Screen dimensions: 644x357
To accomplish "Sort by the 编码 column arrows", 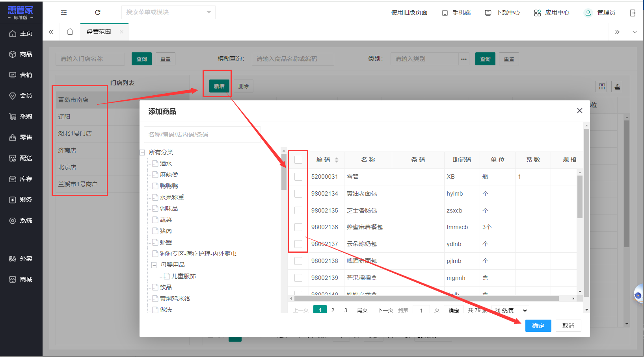I will [x=337, y=160].
